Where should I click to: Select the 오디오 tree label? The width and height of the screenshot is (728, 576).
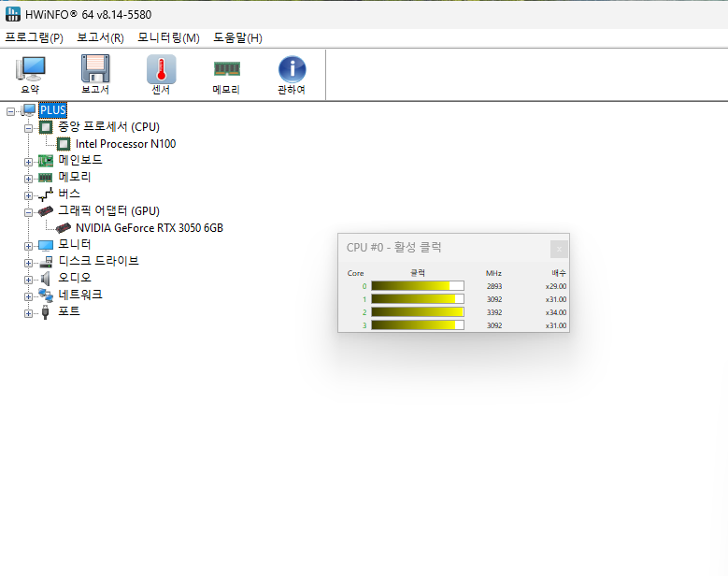[74, 278]
